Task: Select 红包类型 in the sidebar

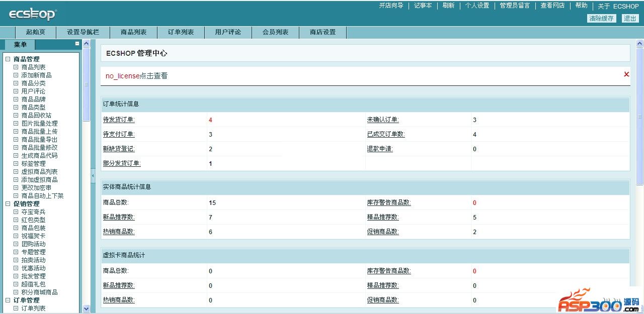Action: click(33, 220)
